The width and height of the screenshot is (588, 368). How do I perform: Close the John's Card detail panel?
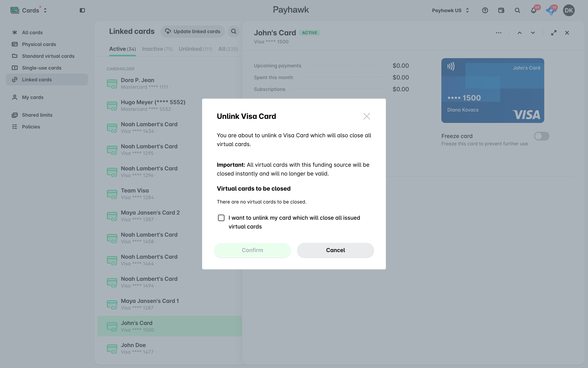click(567, 33)
